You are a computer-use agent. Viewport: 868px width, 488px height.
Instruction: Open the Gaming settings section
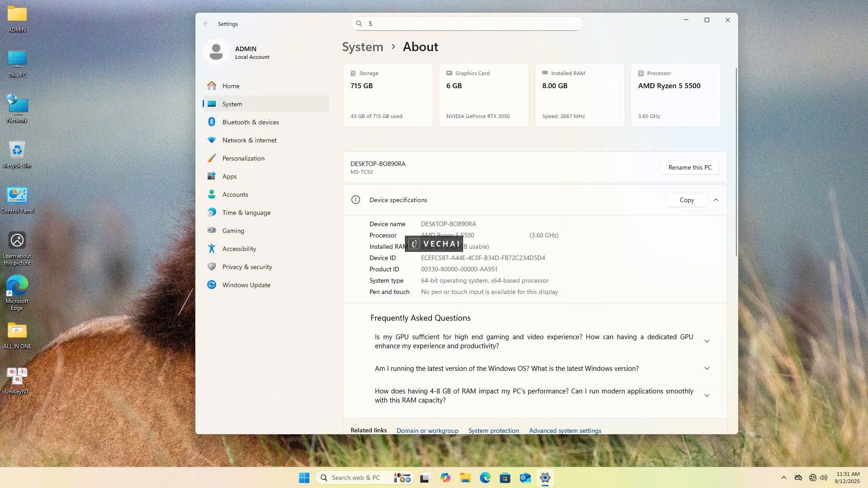click(x=233, y=231)
